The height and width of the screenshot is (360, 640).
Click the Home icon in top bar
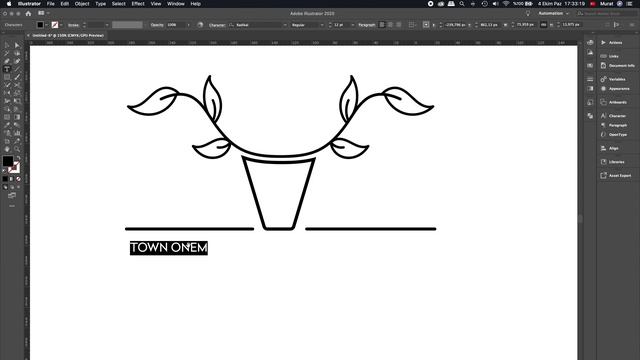[28, 13]
